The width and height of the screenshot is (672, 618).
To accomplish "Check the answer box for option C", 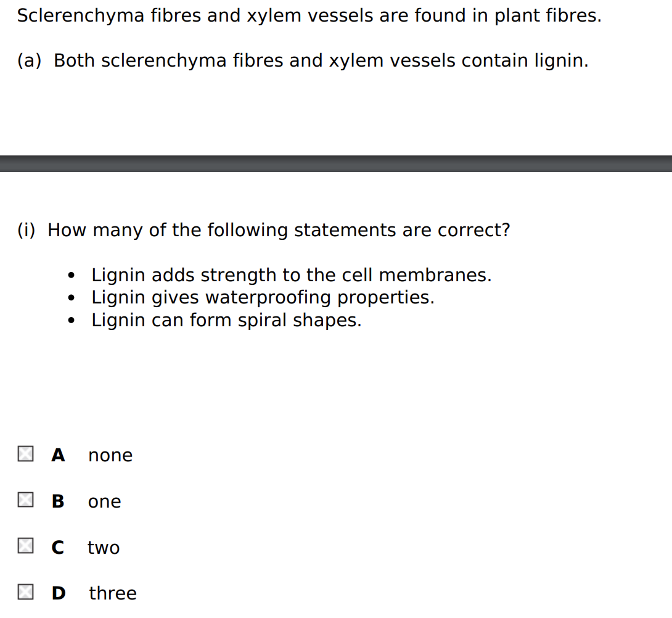I will tap(25, 546).
